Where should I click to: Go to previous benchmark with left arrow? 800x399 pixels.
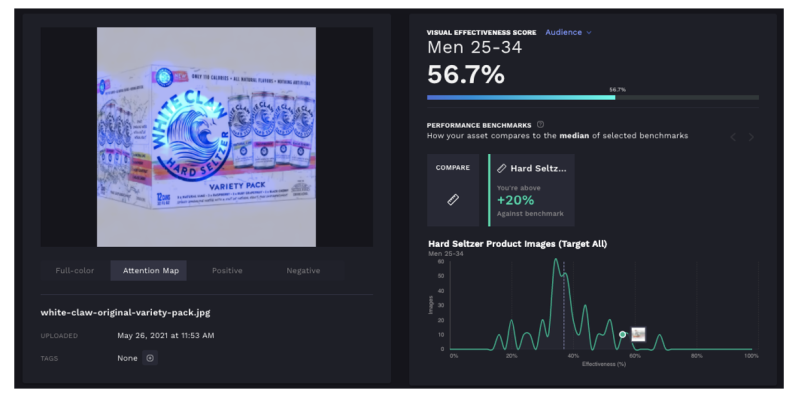733,137
